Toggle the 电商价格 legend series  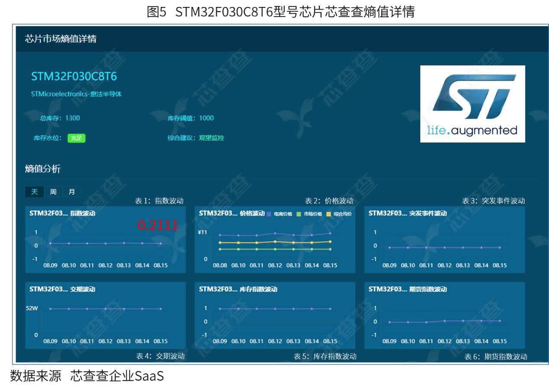[x=279, y=214]
